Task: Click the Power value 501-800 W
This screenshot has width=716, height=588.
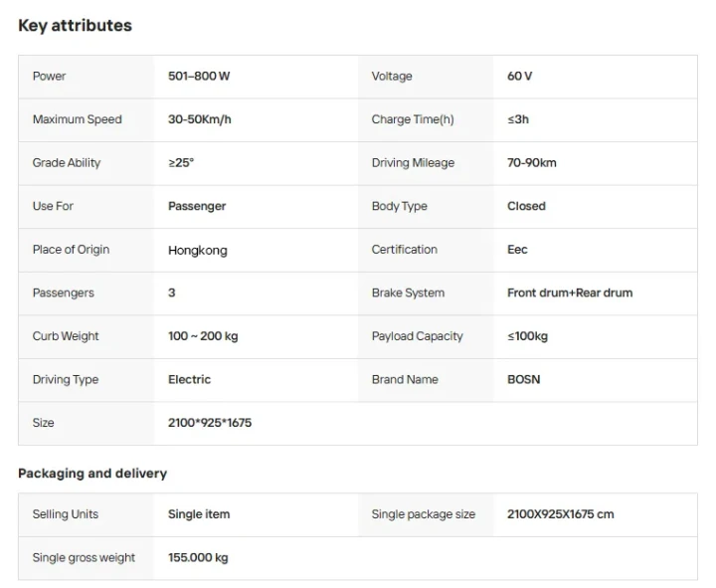Action: point(199,77)
